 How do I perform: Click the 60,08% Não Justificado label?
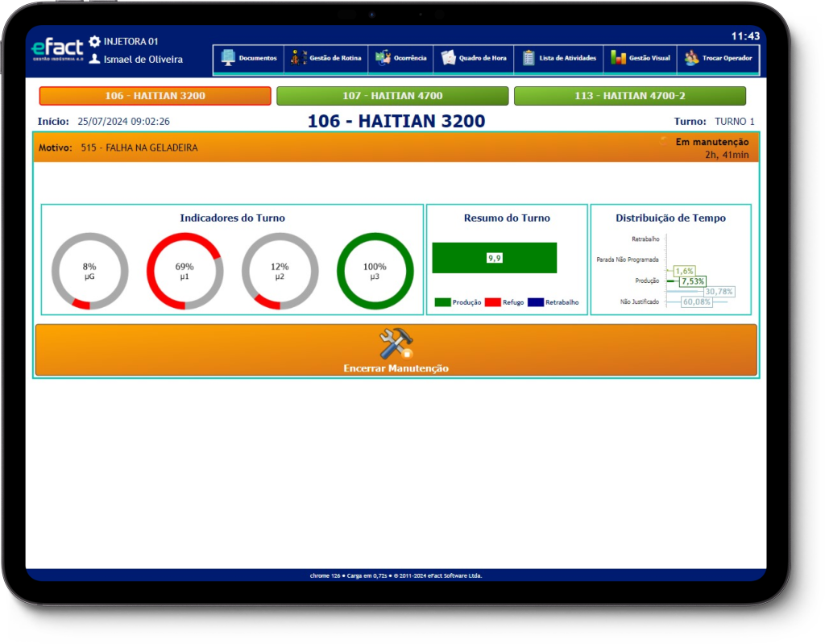point(697,301)
